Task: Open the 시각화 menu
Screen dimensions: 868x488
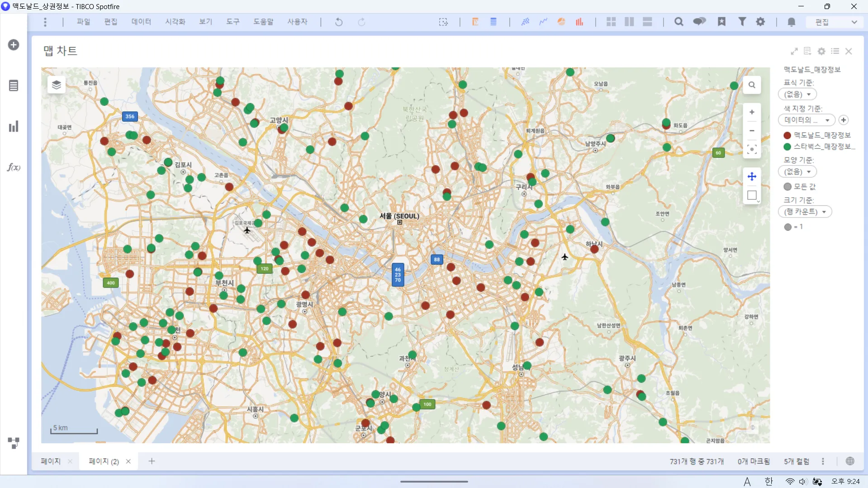Action: tap(175, 22)
